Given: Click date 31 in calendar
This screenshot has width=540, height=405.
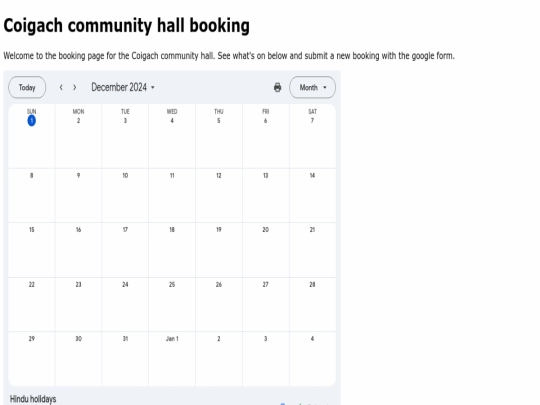Looking at the screenshot, I should 125,339.
